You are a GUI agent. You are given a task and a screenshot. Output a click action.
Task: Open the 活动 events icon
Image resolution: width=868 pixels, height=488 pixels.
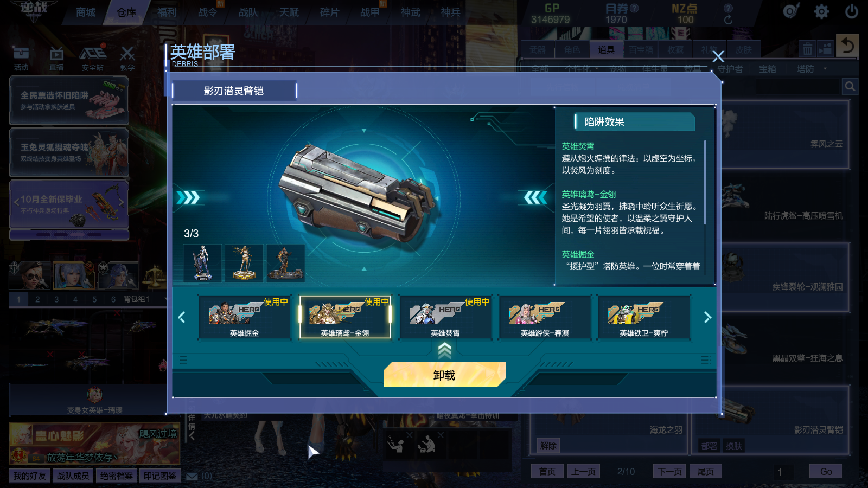21,59
